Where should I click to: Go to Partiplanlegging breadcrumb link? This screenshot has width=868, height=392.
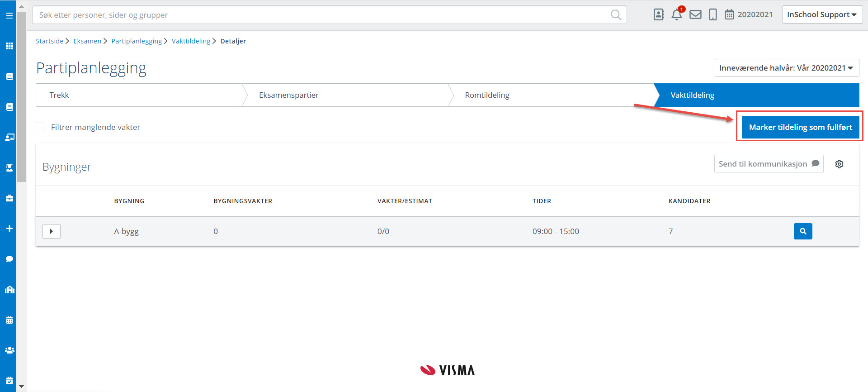(137, 41)
